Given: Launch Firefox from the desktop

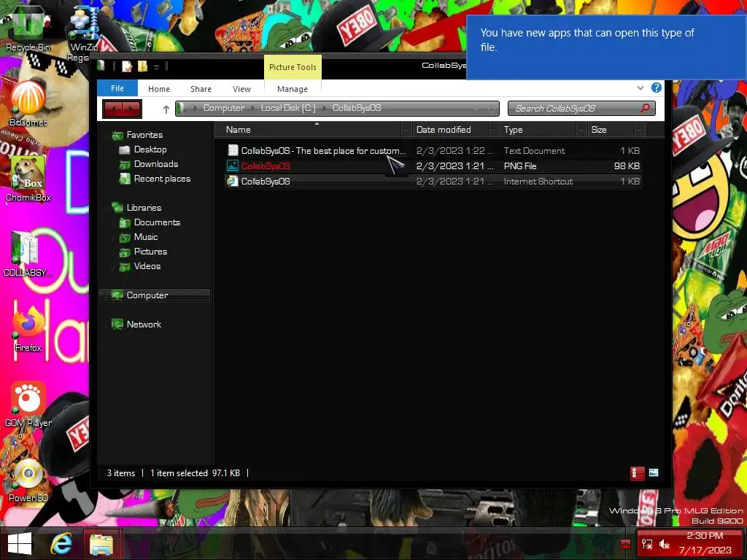Looking at the screenshot, I should pyautogui.click(x=28, y=329).
